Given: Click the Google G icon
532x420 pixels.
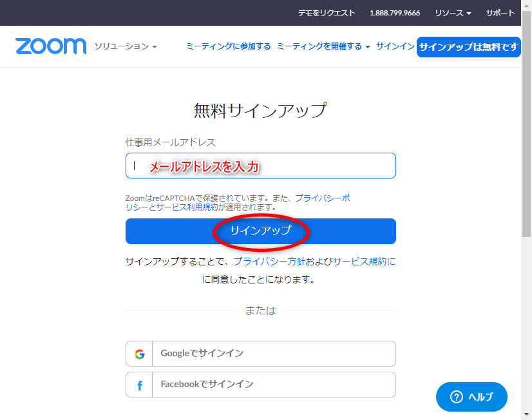Looking at the screenshot, I should pos(140,354).
